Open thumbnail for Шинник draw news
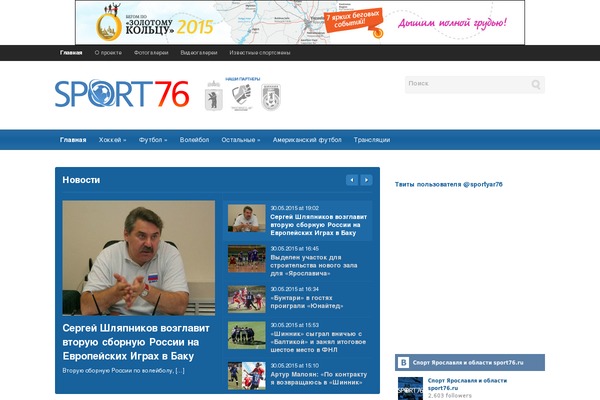 tap(246, 335)
